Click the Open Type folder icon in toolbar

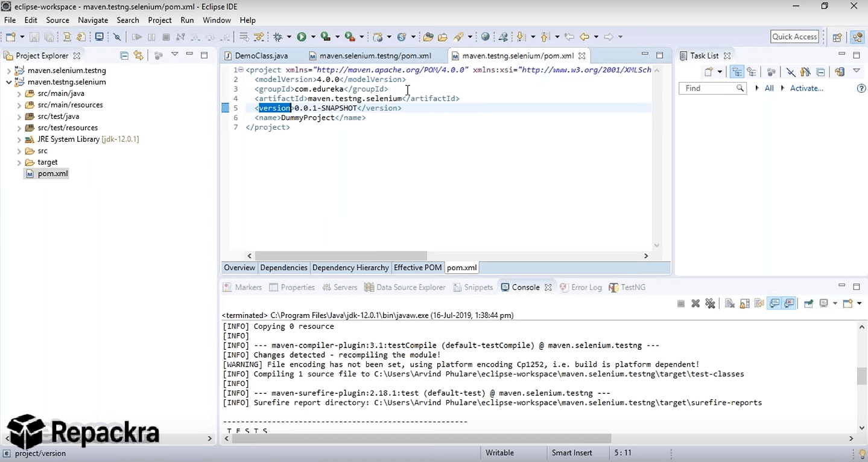tap(428, 37)
